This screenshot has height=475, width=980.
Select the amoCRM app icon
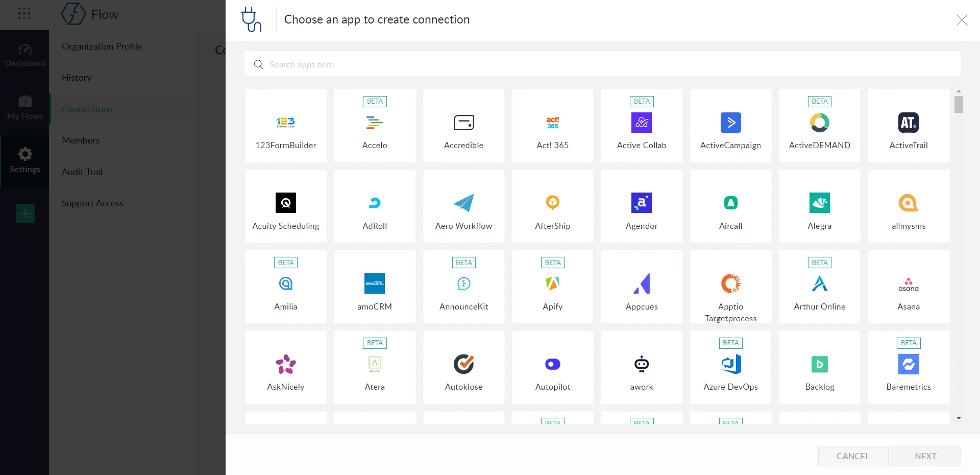[x=375, y=283]
